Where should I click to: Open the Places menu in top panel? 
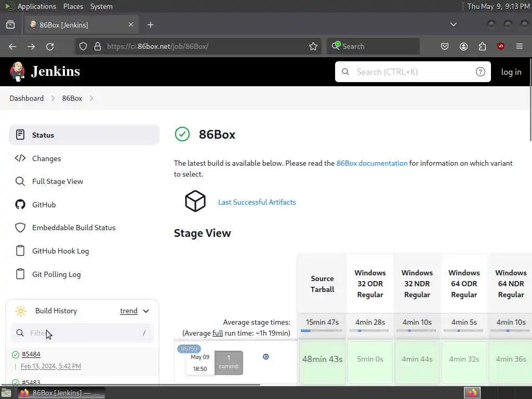[x=73, y=6]
